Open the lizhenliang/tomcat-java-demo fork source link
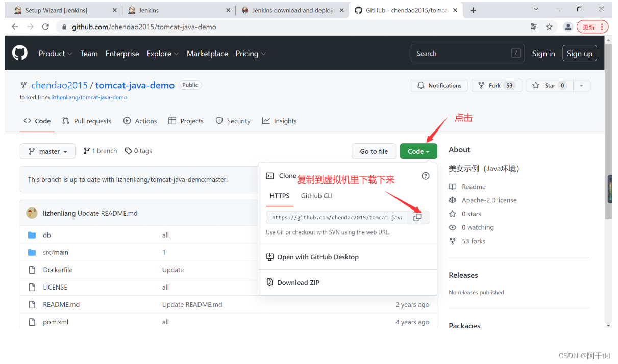618x364 pixels. click(x=89, y=97)
